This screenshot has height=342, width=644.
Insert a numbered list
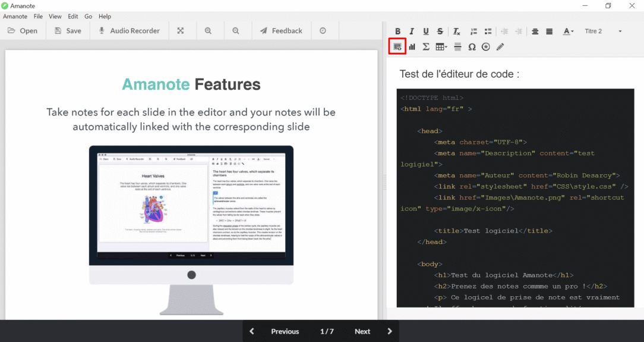[x=473, y=32]
